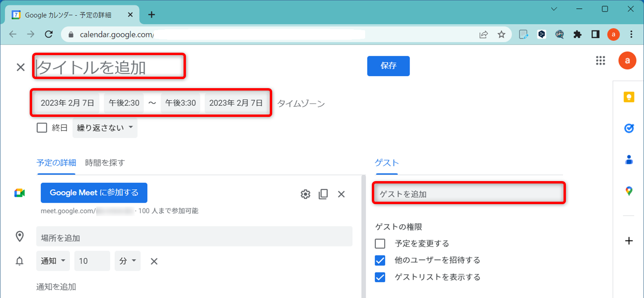Remove the 10-minute notification
This screenshot has width=644, height=298.
pyautogui.click(x=154, y=261)
